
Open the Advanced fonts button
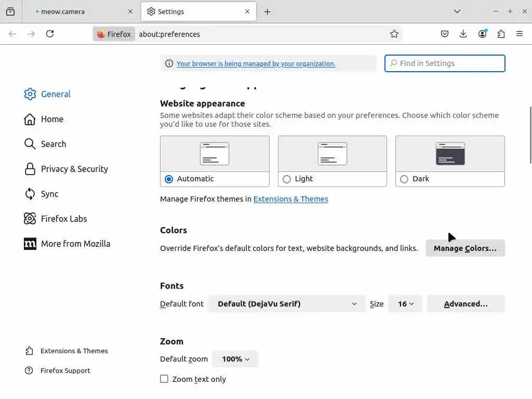pyautogui.click(x=466, y=303)
